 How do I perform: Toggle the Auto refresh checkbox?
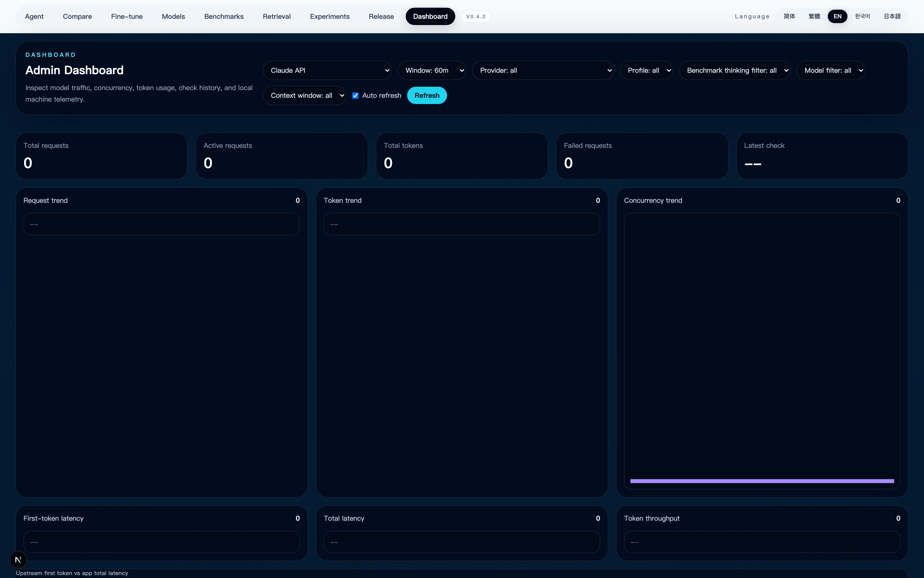pyautogui.click(x=355, y=96)
